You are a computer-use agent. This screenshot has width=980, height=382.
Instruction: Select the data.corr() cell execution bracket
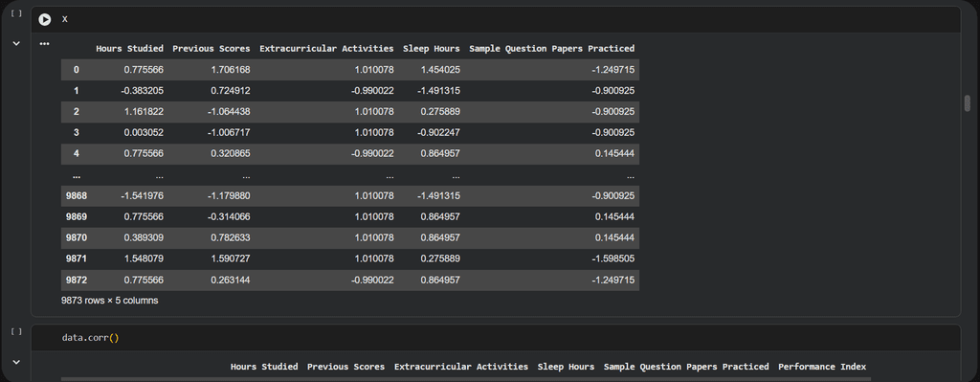point(17,331)
